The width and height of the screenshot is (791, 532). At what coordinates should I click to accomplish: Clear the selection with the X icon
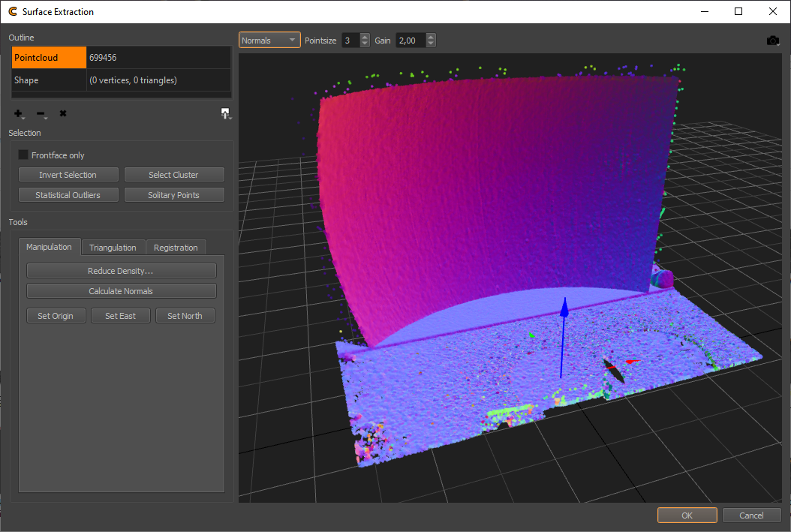pyautogui.click(x=62, y=113)
